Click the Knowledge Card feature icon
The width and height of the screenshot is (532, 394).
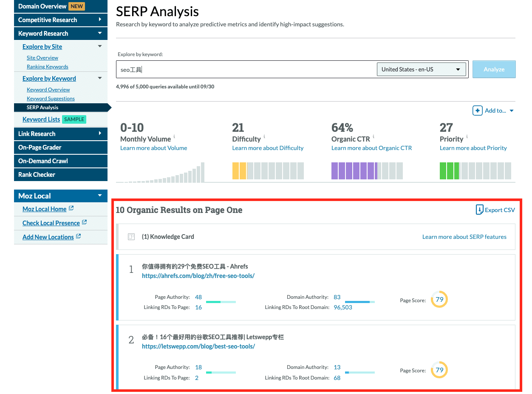pos(131,237)
